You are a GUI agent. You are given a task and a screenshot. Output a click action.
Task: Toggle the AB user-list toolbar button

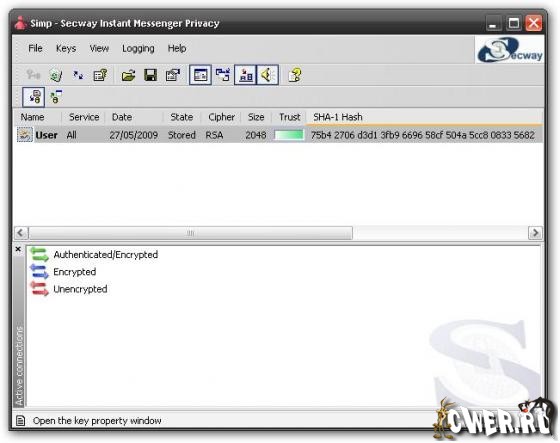[245, 75]
